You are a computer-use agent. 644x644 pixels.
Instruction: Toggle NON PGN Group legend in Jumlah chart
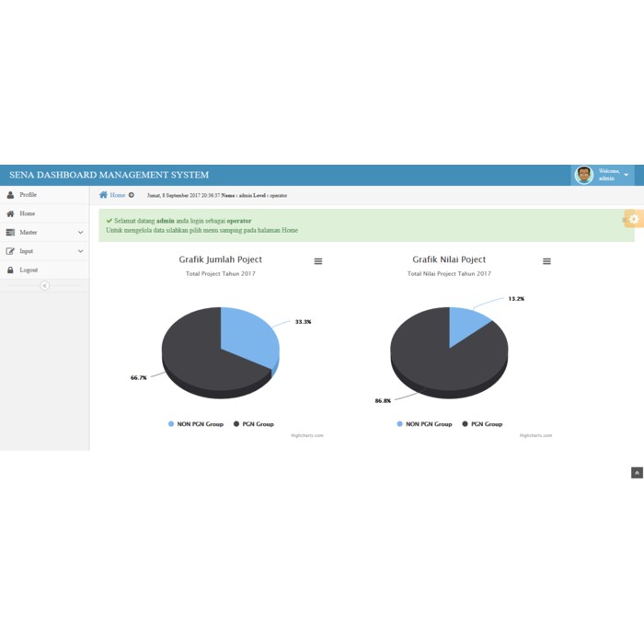pyautogui.click(x=196, y=424)
